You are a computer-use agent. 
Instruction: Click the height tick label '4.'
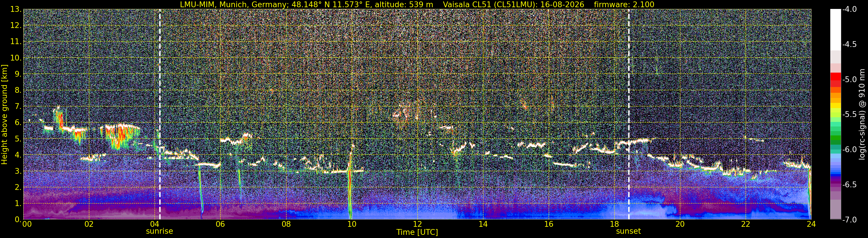click(18, 155)
